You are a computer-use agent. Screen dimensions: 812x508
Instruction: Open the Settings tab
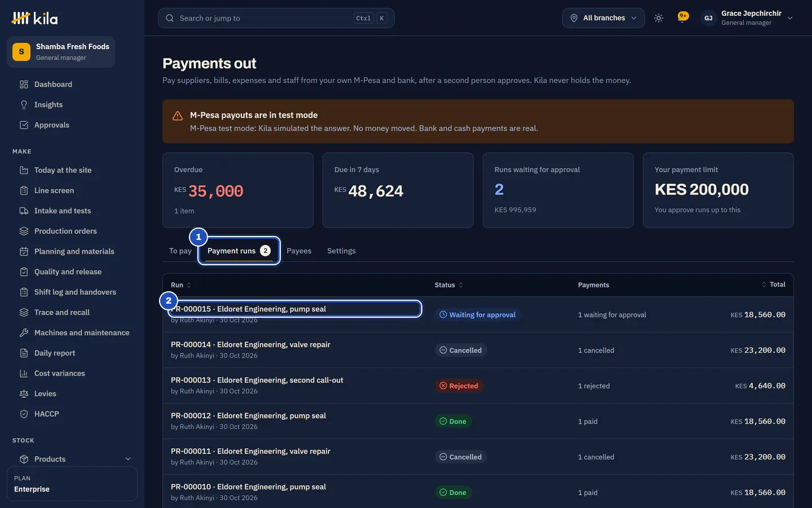341,251
